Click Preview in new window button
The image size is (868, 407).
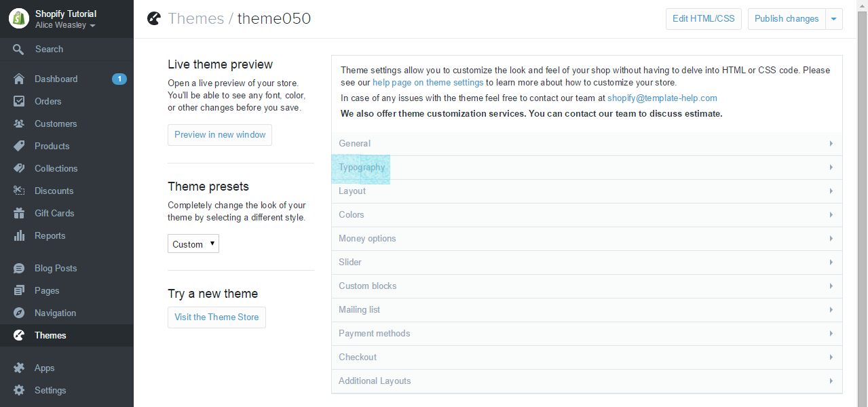[x=220, y=134]
